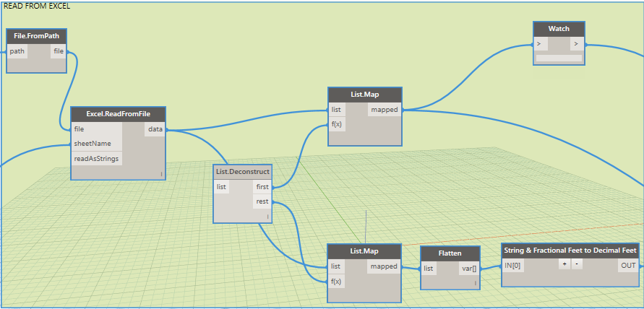
Task: Click the first output port on List.Deconstruct
Action: 262,187
